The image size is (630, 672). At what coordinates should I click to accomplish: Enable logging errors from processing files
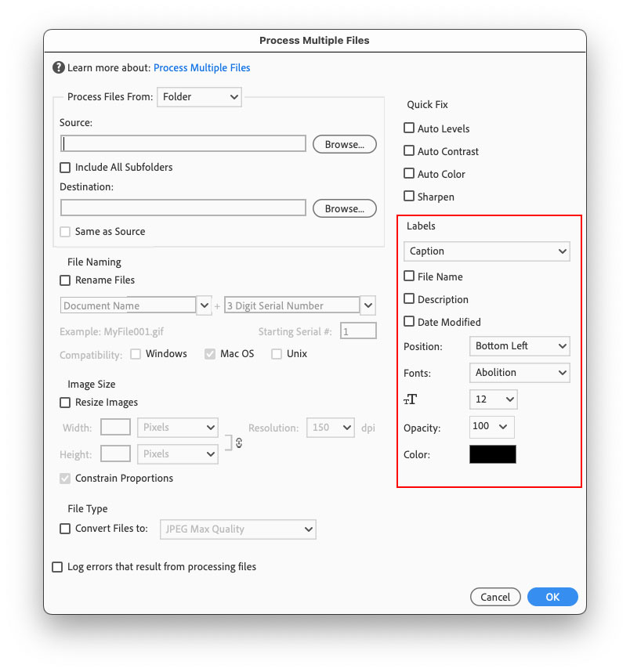[55, 566]
